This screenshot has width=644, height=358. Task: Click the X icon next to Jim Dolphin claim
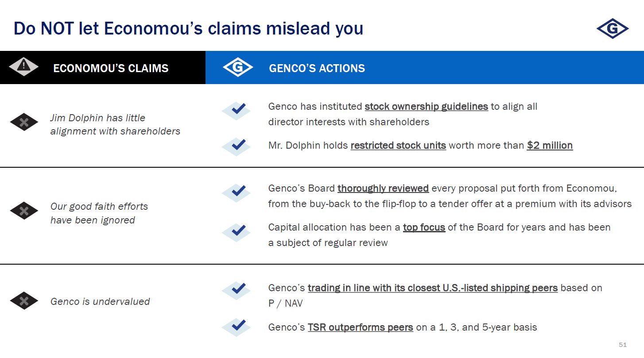tap(24, 122)
